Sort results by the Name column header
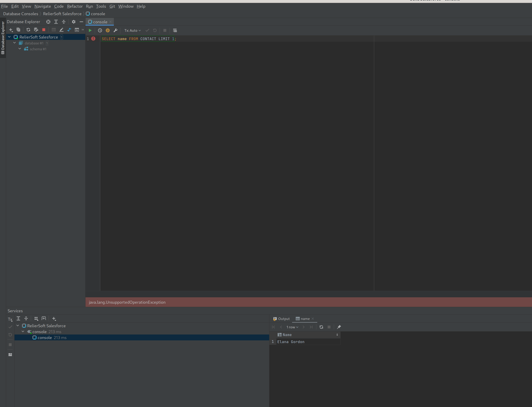The width and height of the screenshot is (532, 407). click(x=287, y=334)
